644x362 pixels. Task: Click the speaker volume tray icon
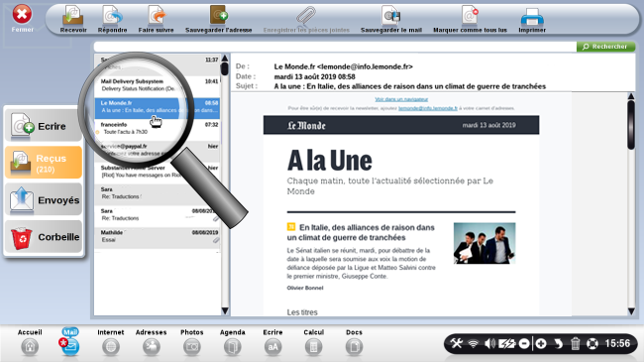point(489,343)
